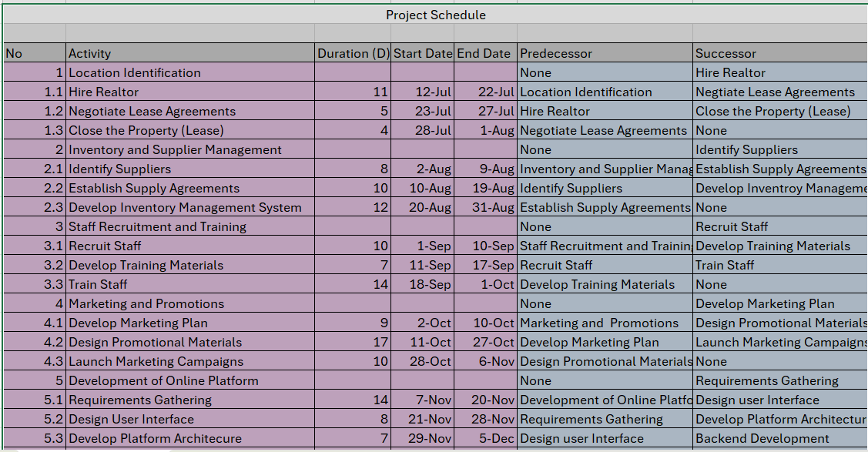Select the Project Schedule title cell
This screenshot has width=868, height=452.
tap(435, 15)
